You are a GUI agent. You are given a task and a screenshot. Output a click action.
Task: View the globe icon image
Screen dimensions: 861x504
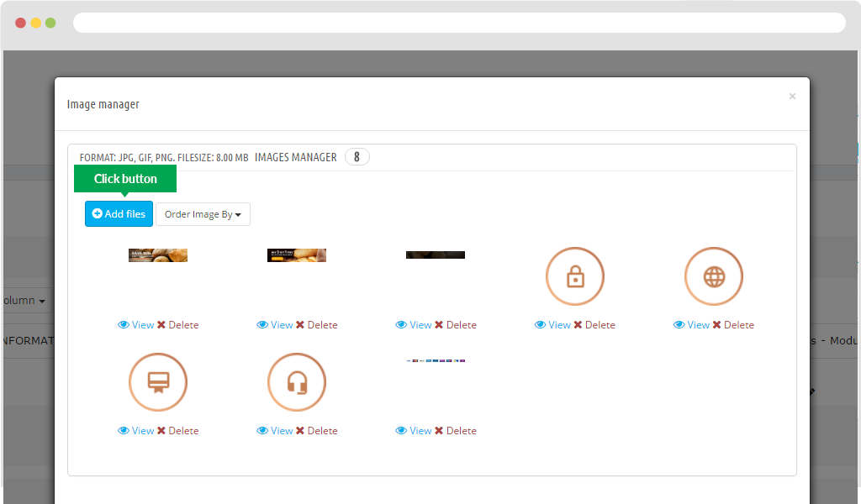[691, 325]
